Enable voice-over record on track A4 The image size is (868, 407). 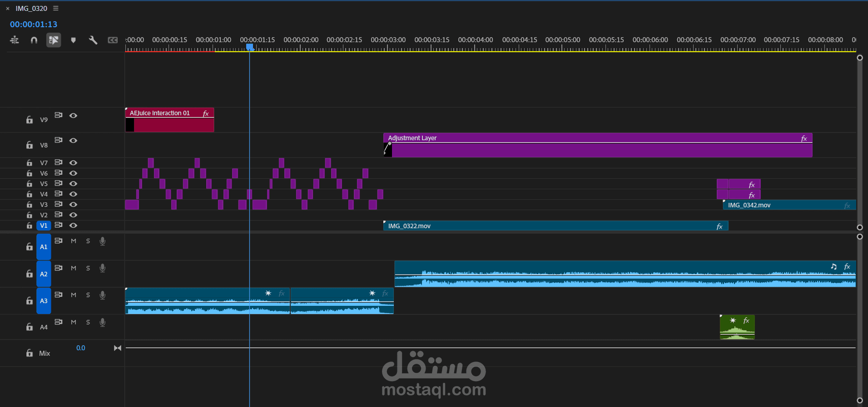click(x=103, y=322)
